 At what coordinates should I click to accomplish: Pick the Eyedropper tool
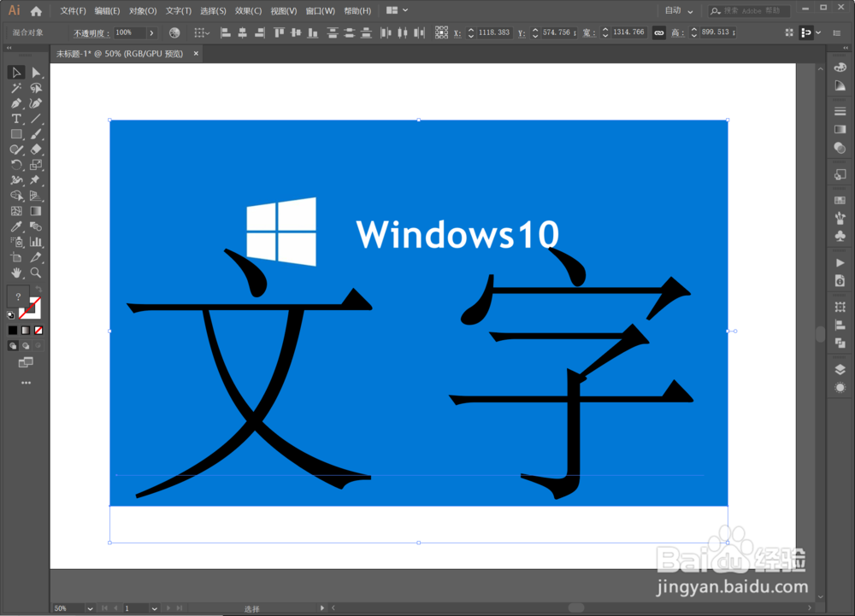point(15,226)
